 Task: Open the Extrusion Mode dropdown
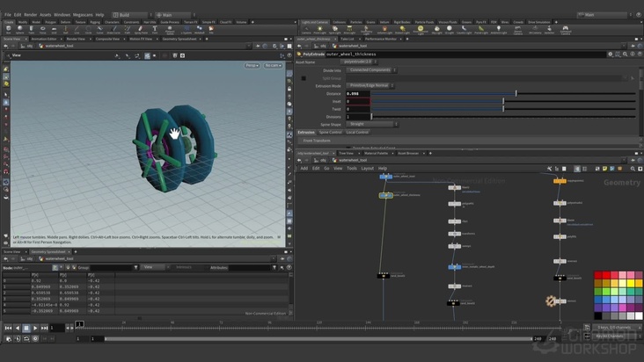370,86
